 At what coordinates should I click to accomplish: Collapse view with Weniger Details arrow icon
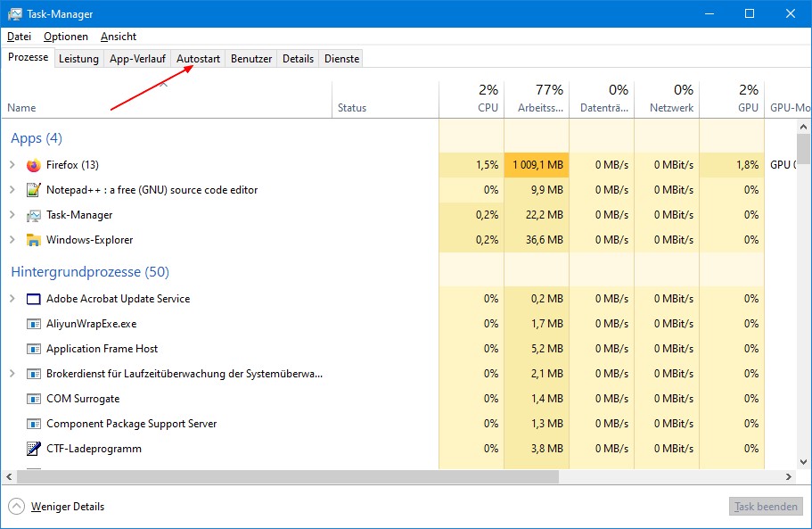17,506
